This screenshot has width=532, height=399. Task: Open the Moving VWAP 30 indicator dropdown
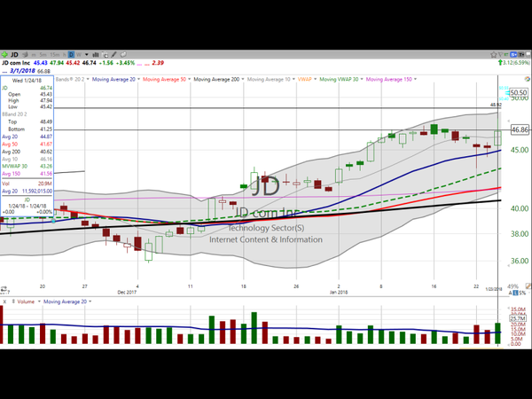click(x=362, y=80)
